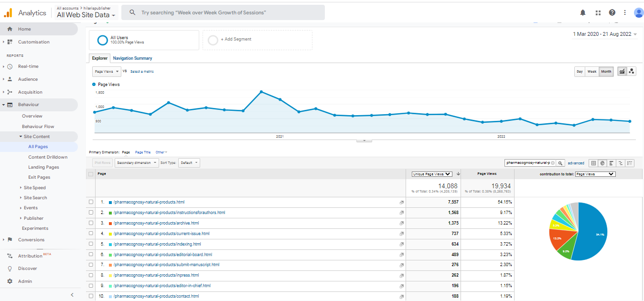Select the pie chart table view icon

coord(602,163)
